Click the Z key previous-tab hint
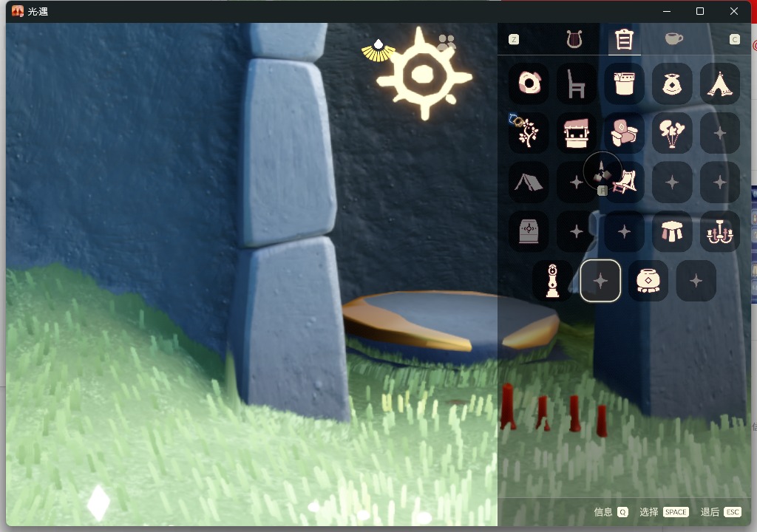The height and width of the screenshot is (532, 757). tap(514, 39)
